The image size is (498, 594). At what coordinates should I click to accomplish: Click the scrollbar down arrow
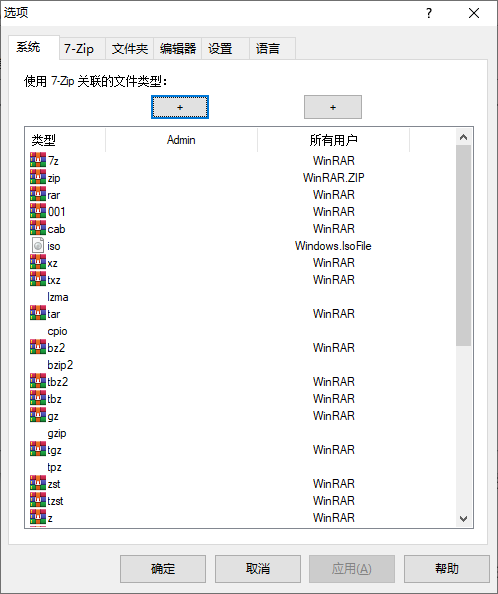coord(463,518)
